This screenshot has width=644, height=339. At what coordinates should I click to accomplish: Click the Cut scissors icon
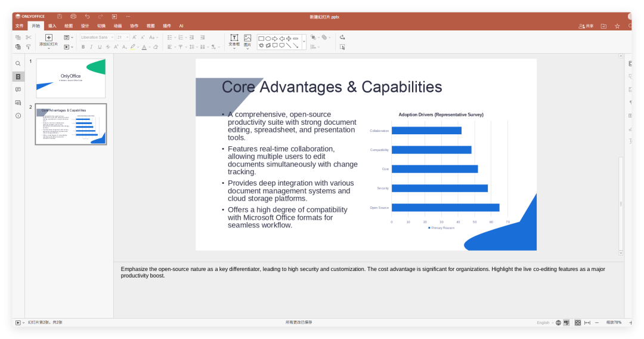29,38
